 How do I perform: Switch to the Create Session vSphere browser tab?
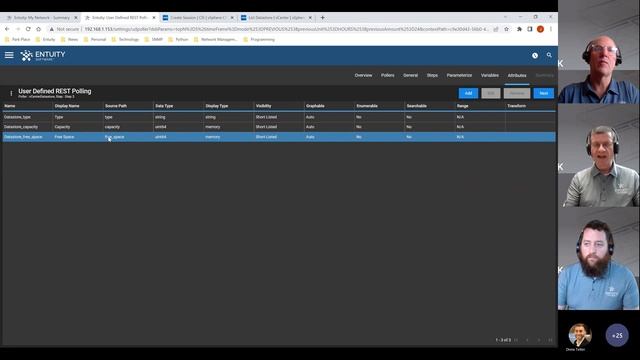click(x=197, y=18)
